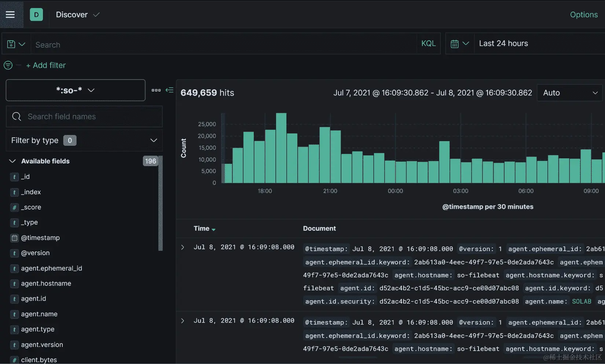Click the Last 24 hours time range
Viewport: 605px width, 364px height.
coord(503,44)
